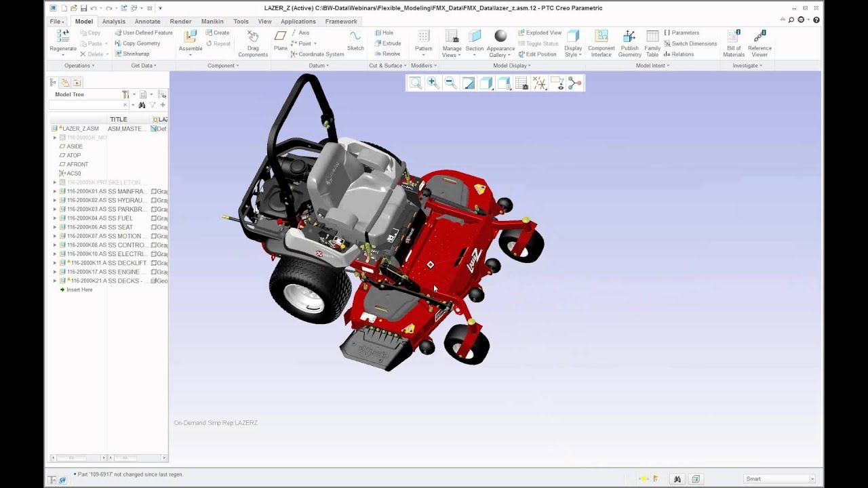
Task: Click the status bar binoculars find icon
Action: pyautogui.click(x=677, y=479)
